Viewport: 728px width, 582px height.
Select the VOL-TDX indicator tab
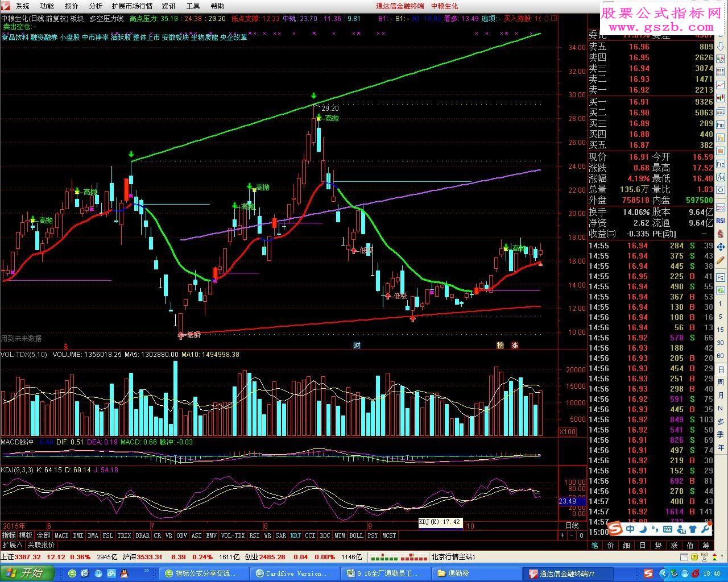(x=233, y=535)
